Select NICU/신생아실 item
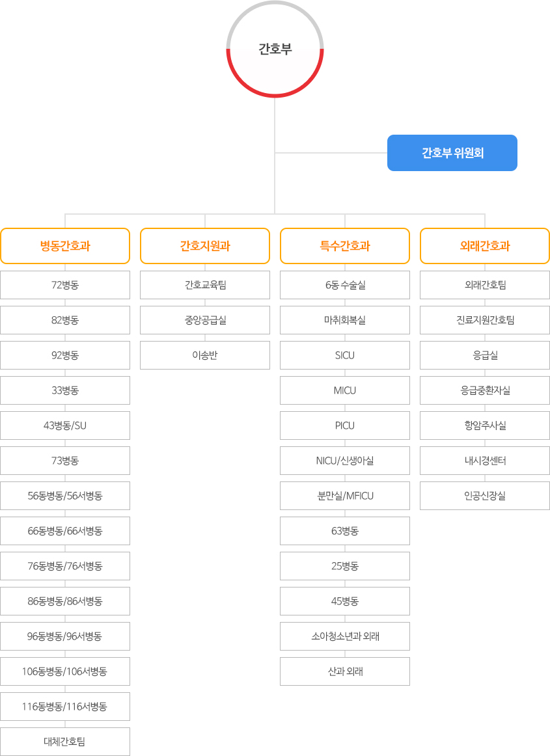Screen dimensions: 550x756 click(345, 461)
